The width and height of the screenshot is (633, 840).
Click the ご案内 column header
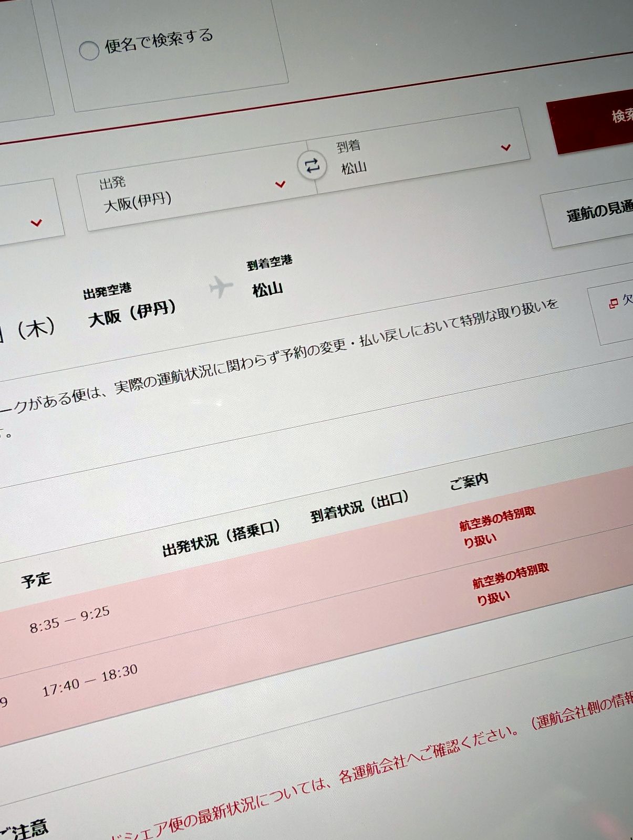tap(469, 480)
